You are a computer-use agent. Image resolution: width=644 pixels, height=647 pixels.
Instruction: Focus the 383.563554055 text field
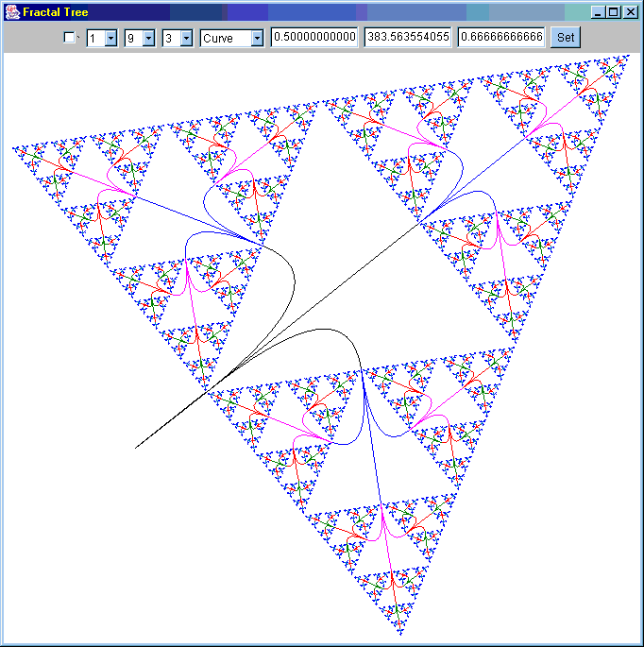point(407,38)
